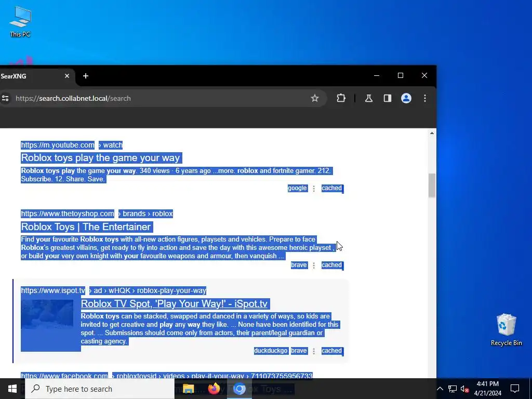Screen dimensions: 532x399
Task: Click the iSpot.tv result thumbnail image
Action: click(x=47, y=314)
